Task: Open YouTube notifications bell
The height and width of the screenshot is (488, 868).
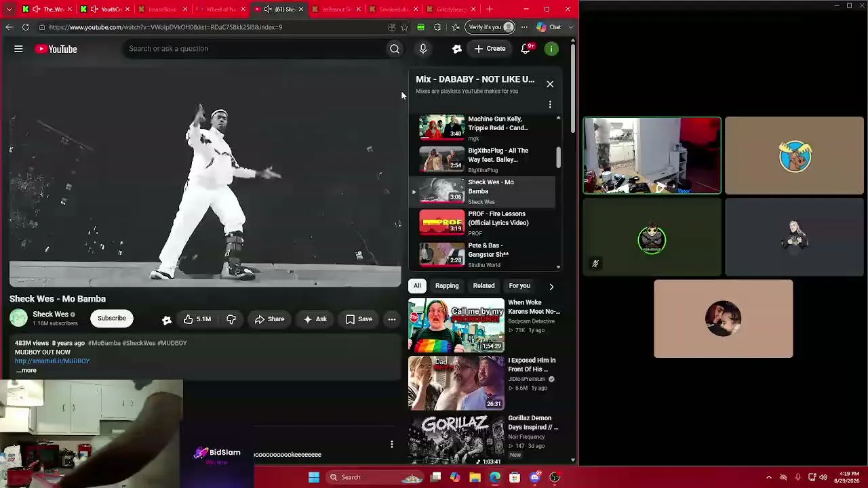Action: click(x=526, y=49)
